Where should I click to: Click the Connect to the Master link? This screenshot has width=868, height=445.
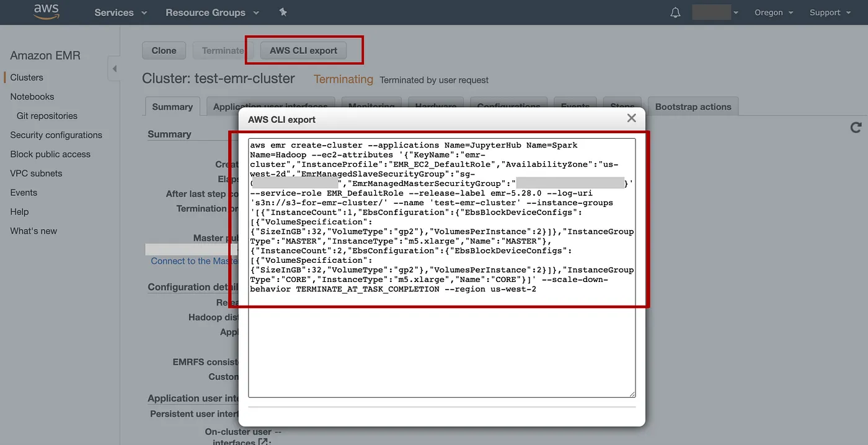coord(194,261)
